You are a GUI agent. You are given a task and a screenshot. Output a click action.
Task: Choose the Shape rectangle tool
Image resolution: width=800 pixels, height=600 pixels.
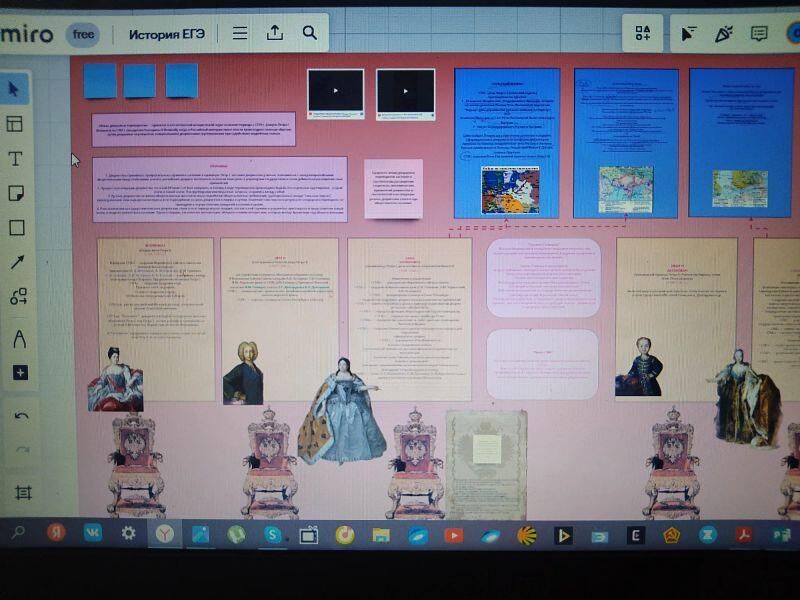pos(16,228)
